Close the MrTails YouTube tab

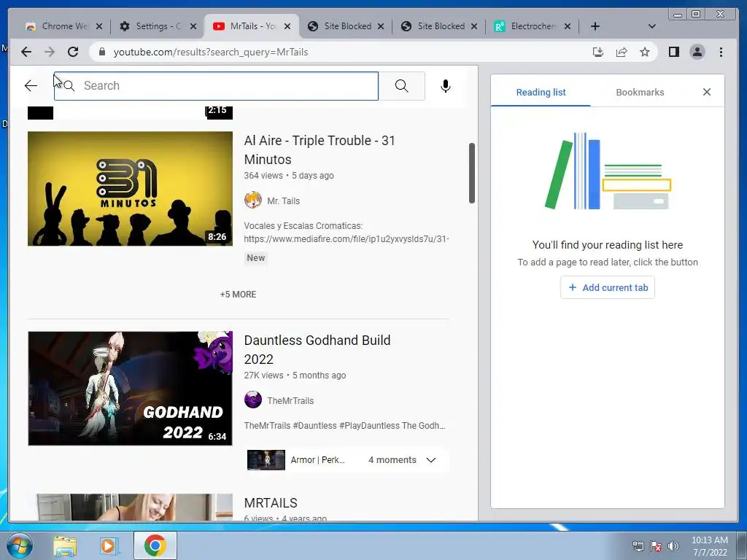(287, 26)
